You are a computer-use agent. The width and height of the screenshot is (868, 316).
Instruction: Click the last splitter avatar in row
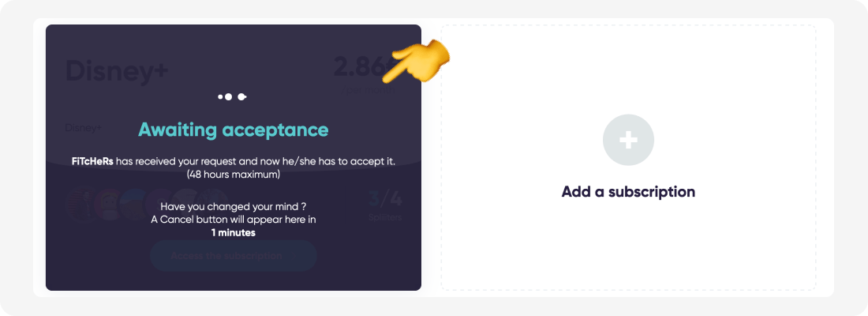pyautogui.click(x=213, y=205)
